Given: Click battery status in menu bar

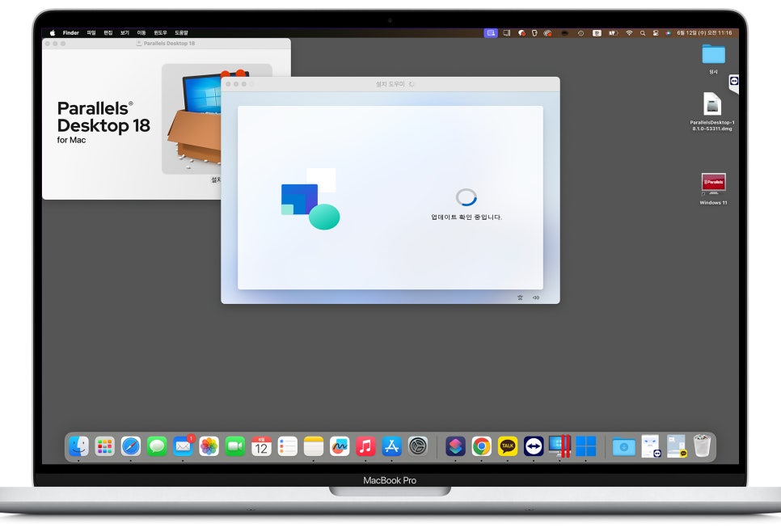Looking at the screenshot, I should pos(613,33).
